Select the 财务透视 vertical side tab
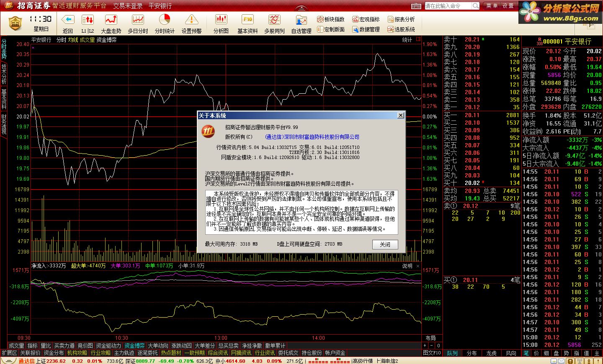Image resolution: width=603 pixels, height=364 pixels. pyautogui.click(x=4, y=124)
